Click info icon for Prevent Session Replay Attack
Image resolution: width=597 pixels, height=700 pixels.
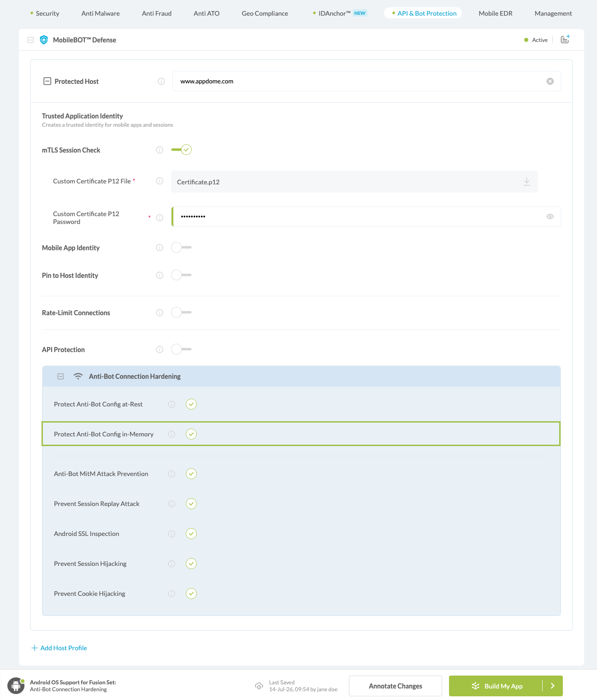(171, 504)
